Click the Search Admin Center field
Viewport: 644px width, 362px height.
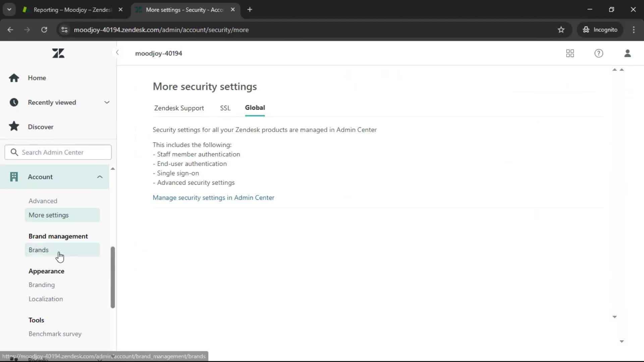[58, 152]
